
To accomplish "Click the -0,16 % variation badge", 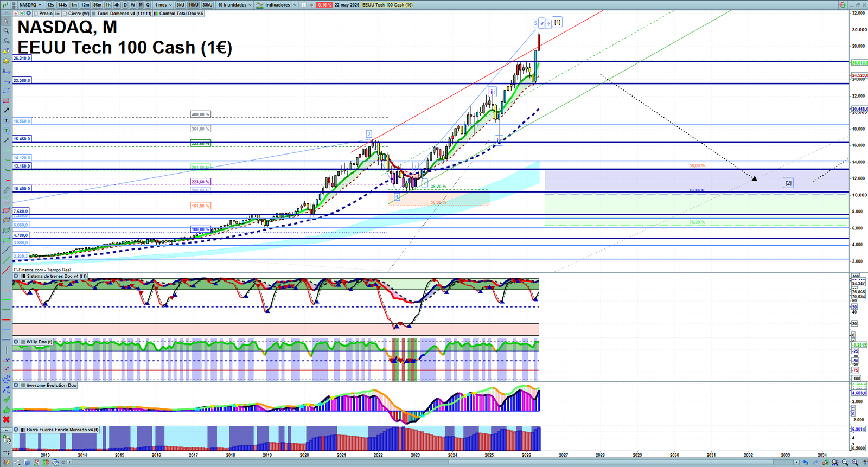I will tap(324, 5).
